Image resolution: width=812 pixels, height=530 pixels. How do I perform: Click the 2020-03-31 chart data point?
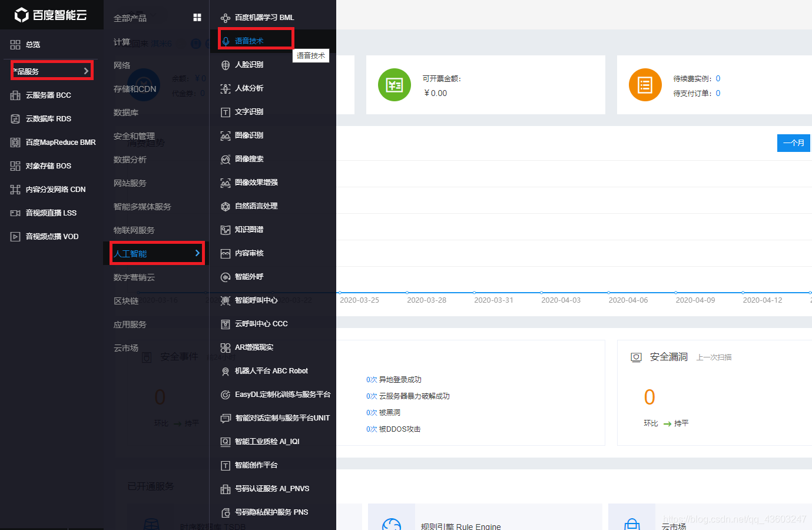coord(475,292)
